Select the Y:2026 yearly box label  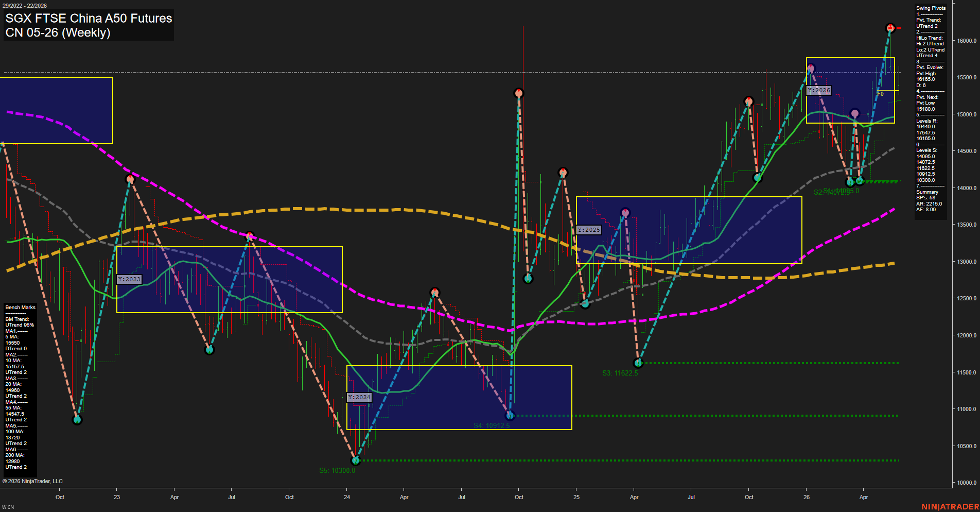point(818,90)
